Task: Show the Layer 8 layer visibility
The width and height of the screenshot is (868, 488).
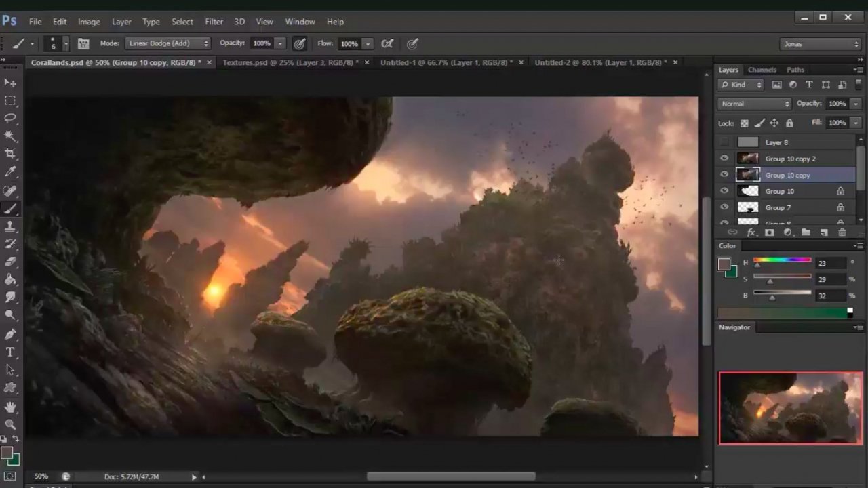Action: pos(724,142)
